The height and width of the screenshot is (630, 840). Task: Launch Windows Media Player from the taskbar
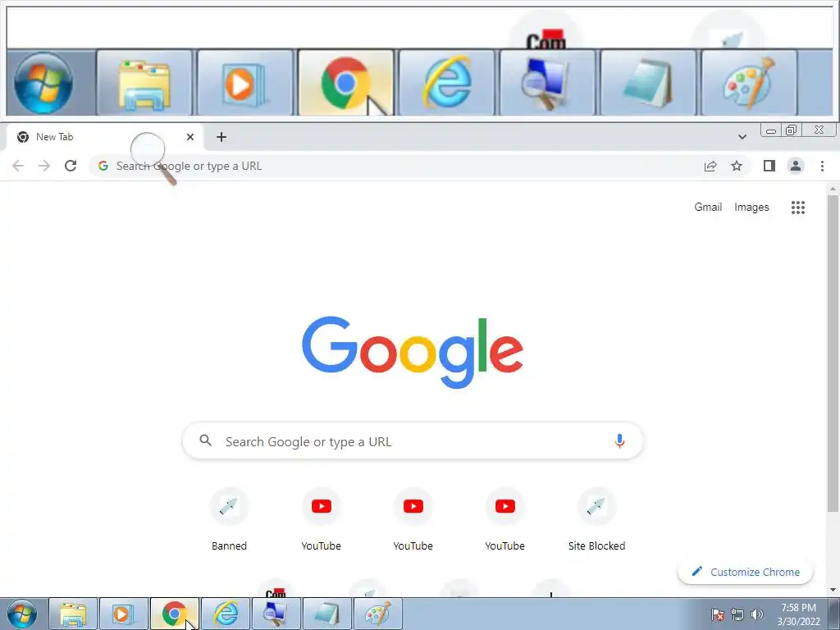pyautogui.click(x=124, y=614)
